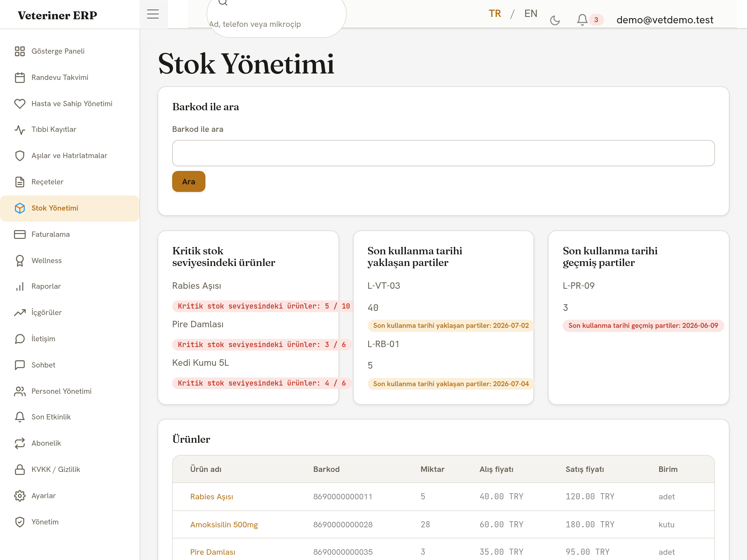Toggle the sidebar with the hamburger icon

tap(153, 14)
